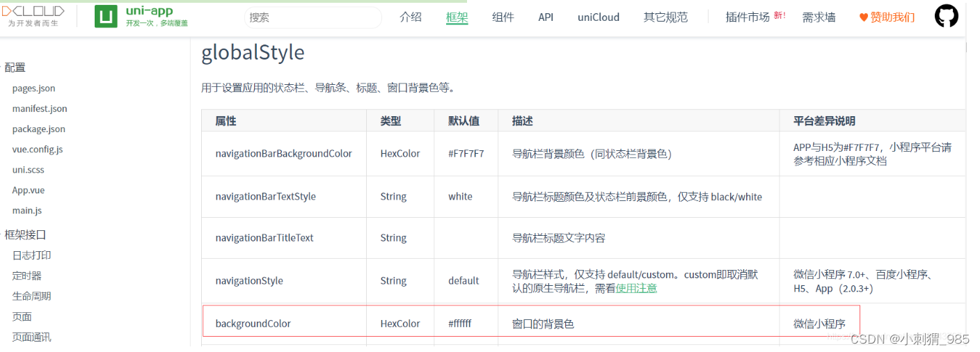Click the #ffffff default value
The height and width of the screenshot is (352, 980).
[x=459, y=323]
